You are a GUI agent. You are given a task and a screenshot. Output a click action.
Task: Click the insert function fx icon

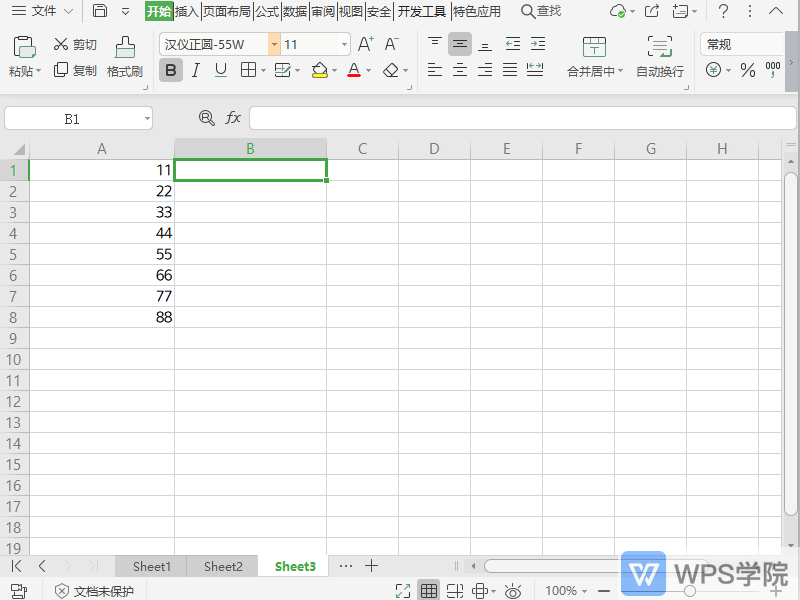tap(233, 118)
